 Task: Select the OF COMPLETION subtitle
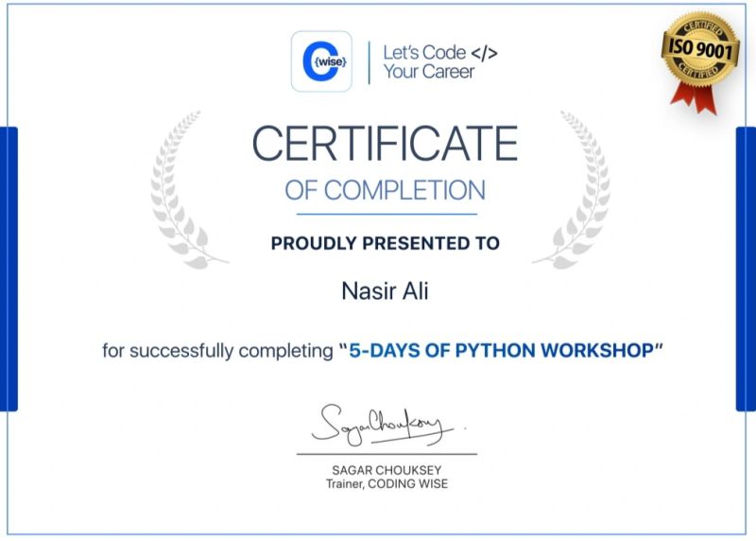coord(385,190)
